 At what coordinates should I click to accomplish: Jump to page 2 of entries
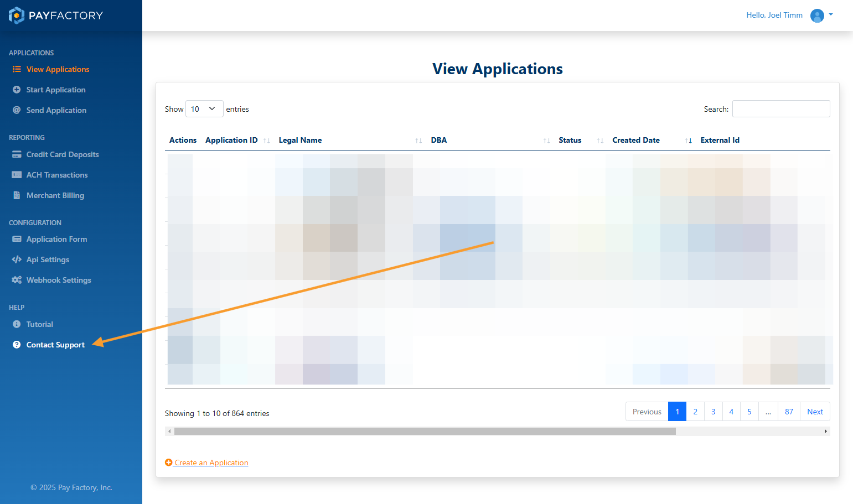click(695, 412)
